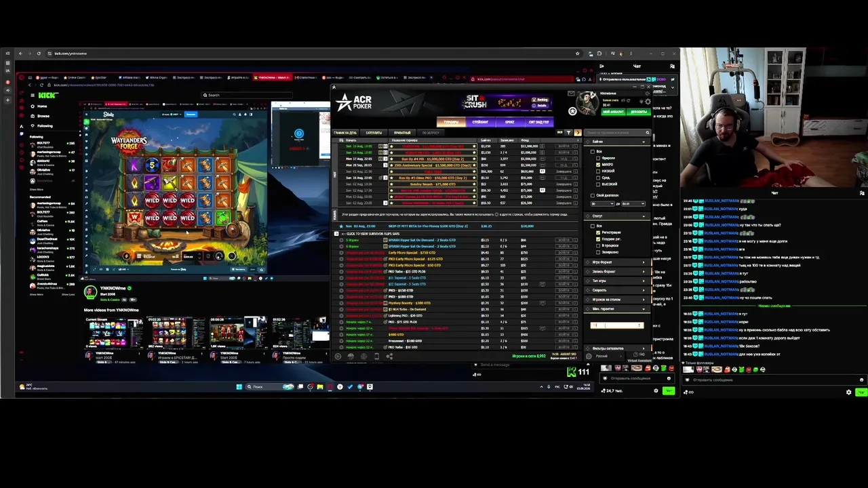
Task: Select the САТЕЛЛИТЫ sub-tab
Action: tap(374, 133)
